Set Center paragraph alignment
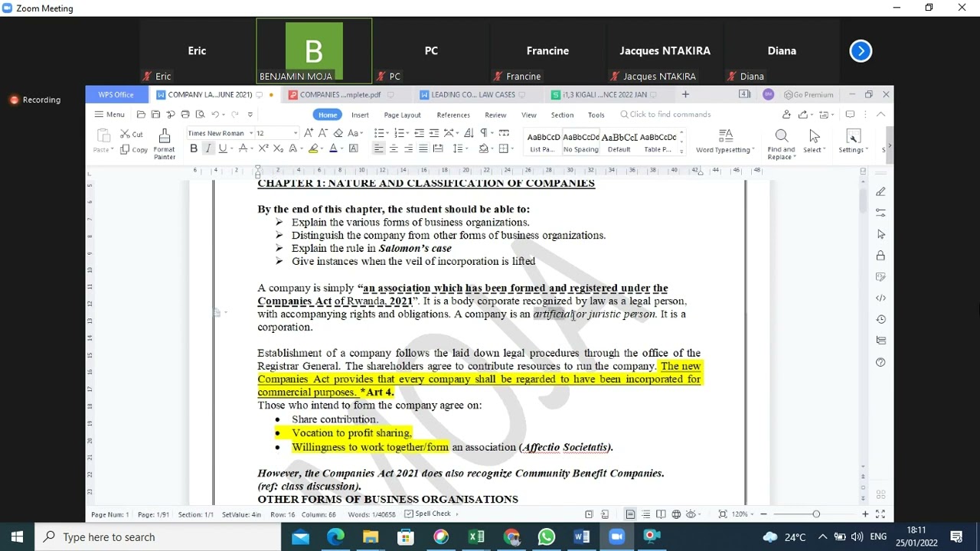980x551 pixels. 394,148
